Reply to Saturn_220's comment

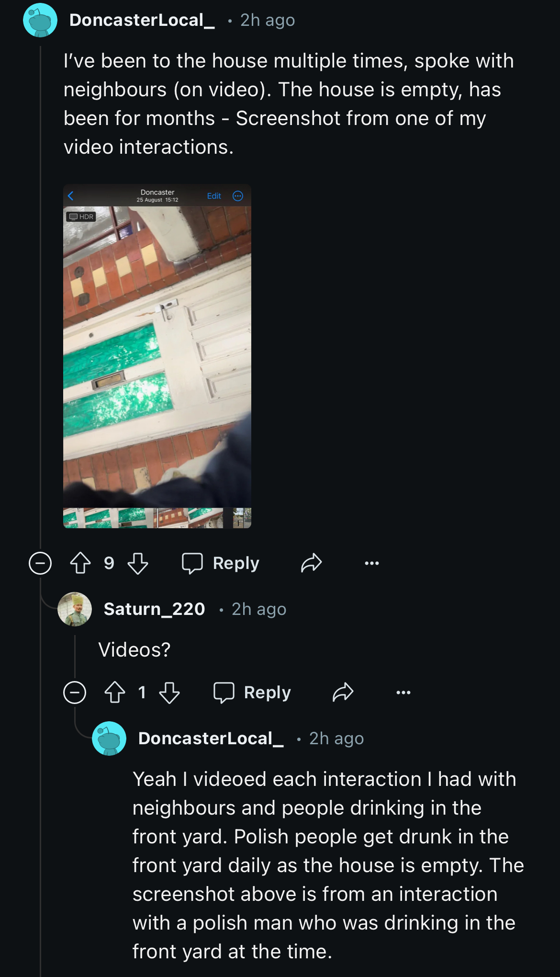point(252,693)
